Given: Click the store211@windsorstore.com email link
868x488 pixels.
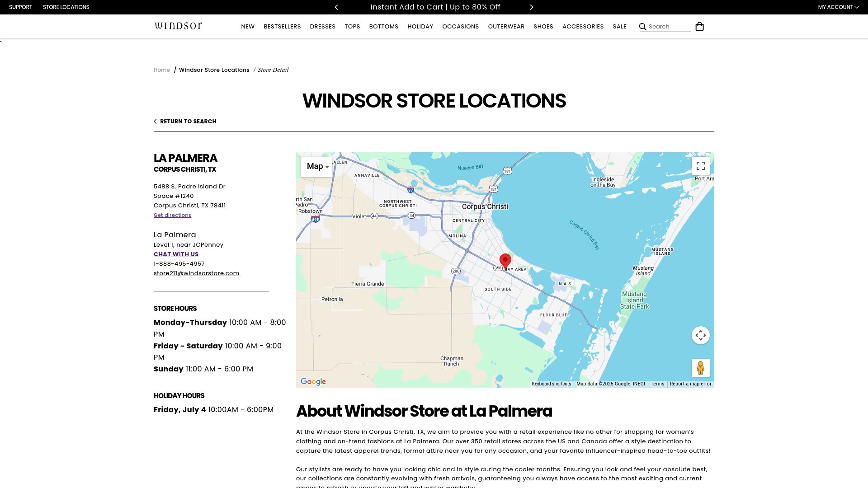Looking at the screenshot, I should (196, 273).
